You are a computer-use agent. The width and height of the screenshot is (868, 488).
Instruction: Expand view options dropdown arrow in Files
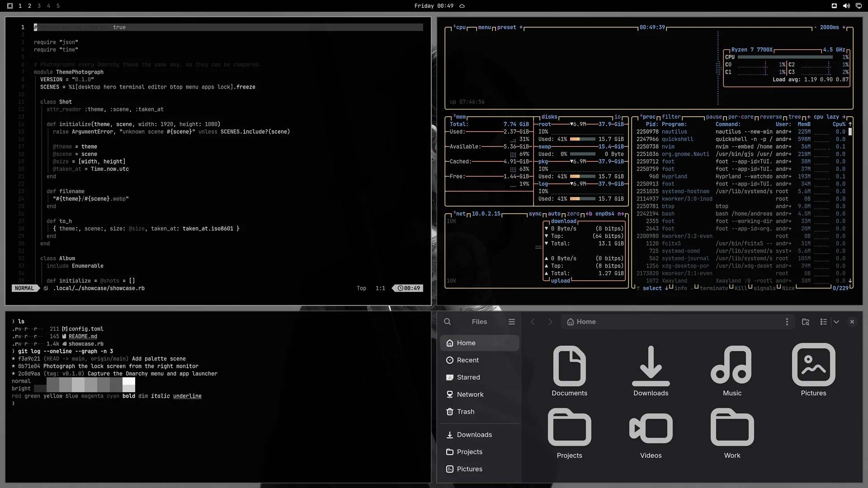(836, 322)
